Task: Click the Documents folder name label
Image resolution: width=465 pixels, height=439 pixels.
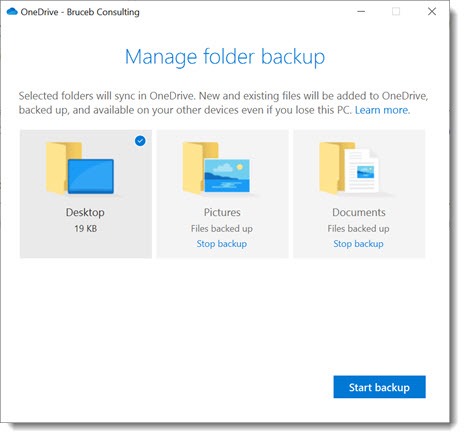Action: 359,212
